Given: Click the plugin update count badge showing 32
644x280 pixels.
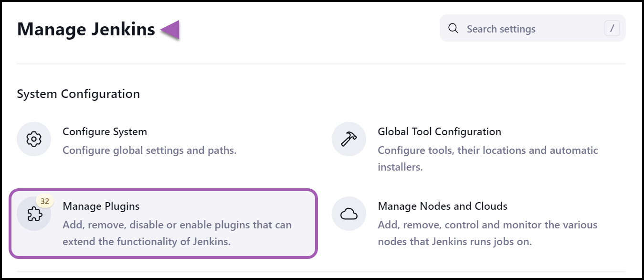Looking at the screenshot, I should pyautogui.click(x=45, y=202).
